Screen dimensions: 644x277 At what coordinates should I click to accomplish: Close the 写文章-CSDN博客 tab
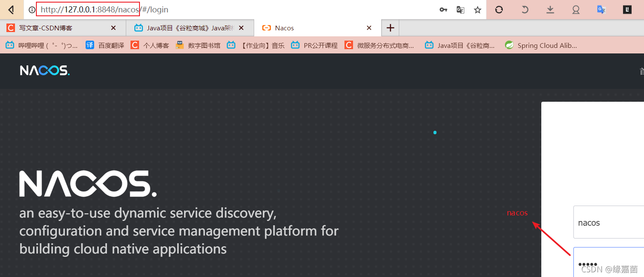113,28
